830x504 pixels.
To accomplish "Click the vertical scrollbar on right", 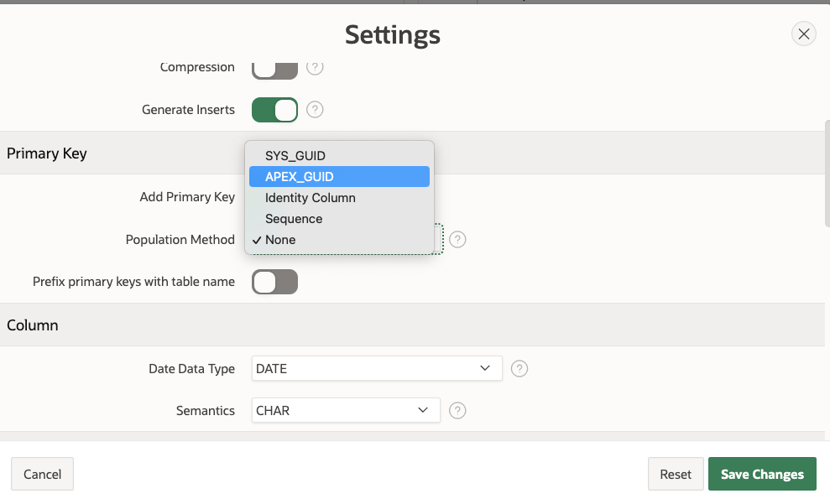I will (x=827, y=172).
